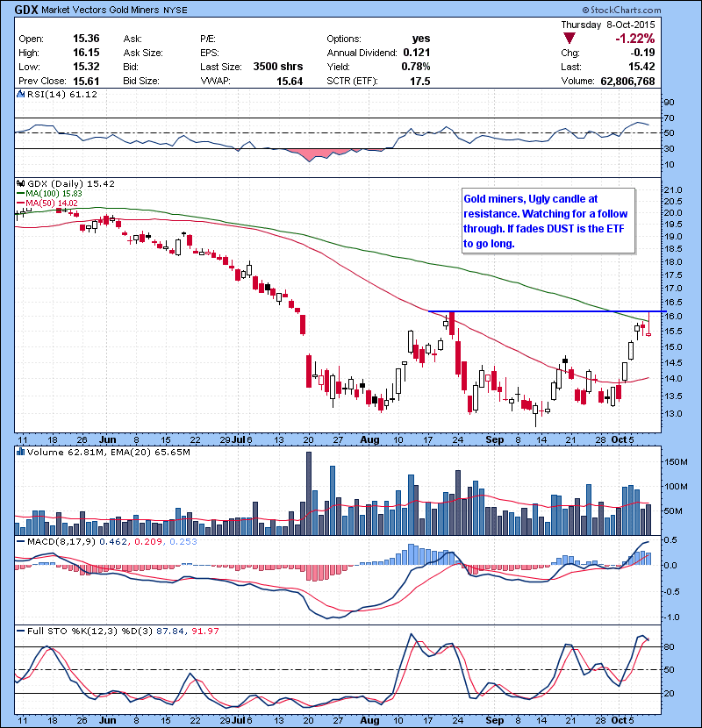This screenshot has height=728, width=702.
Task: Click the Chg value -0.19
Action: (x=642, y=53)
